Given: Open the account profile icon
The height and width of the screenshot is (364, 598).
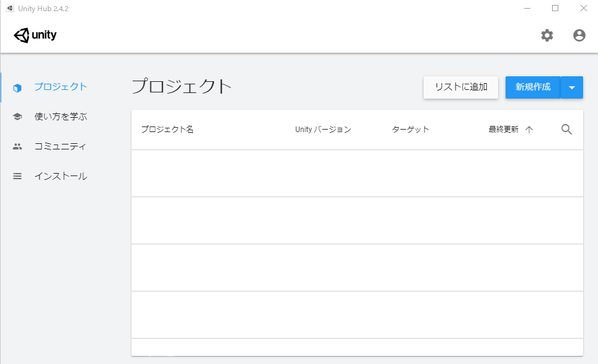Looking at the screenshot, I should tap(579, 35).
